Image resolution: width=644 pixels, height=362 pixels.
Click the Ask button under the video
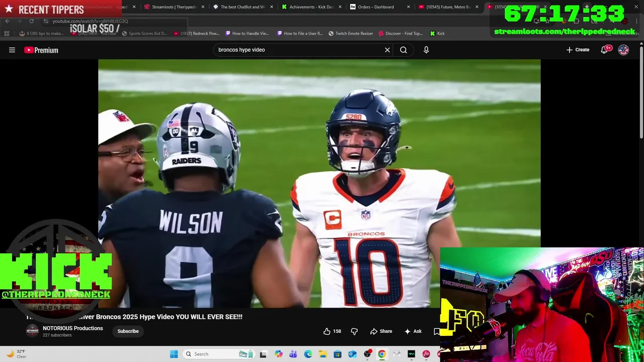click(x=413, y=331)
